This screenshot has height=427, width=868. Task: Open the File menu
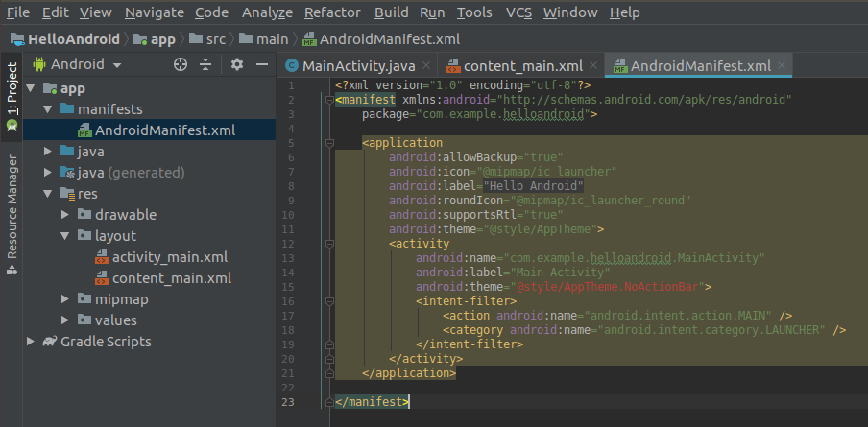[x=18, y=12]
